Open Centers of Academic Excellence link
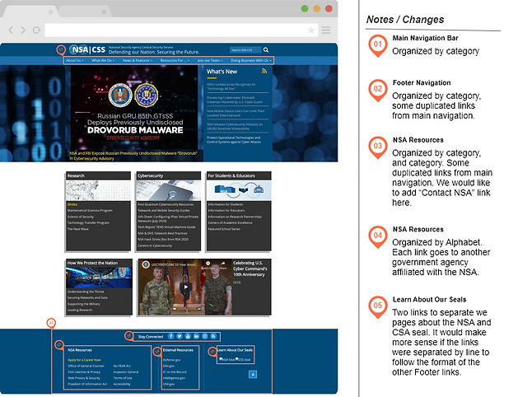The image size is (532, 397). point(230,223)
